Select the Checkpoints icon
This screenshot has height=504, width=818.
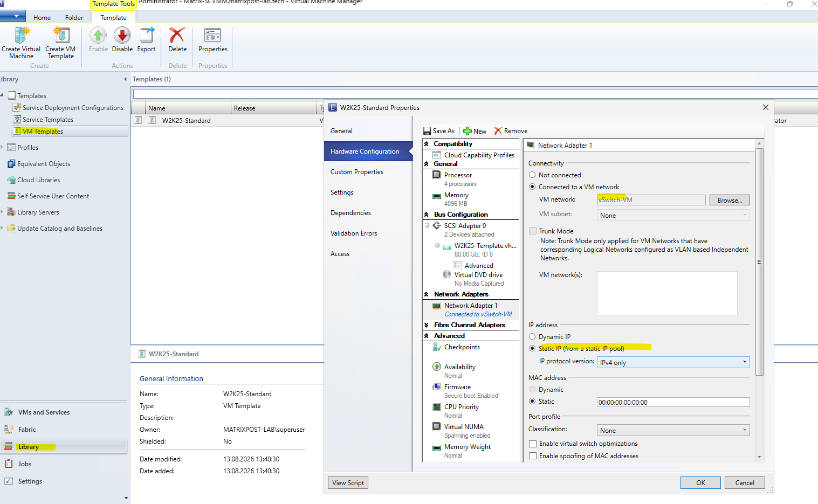[437, 347]
